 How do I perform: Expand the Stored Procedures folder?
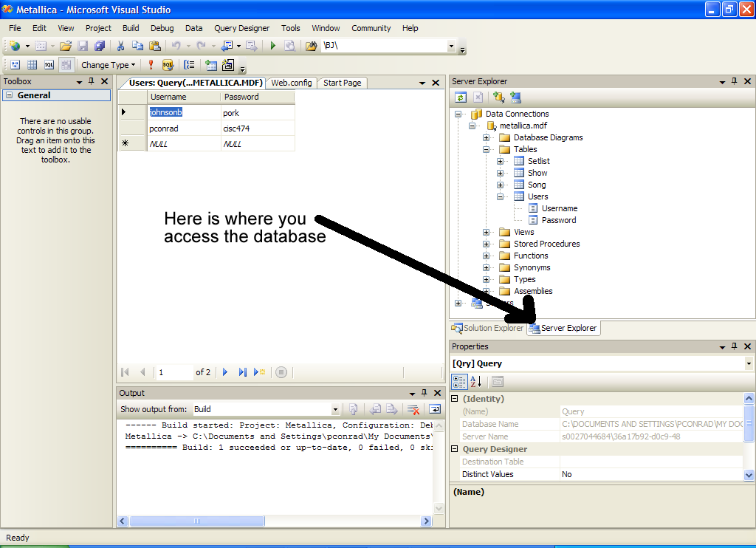point(487,244)
